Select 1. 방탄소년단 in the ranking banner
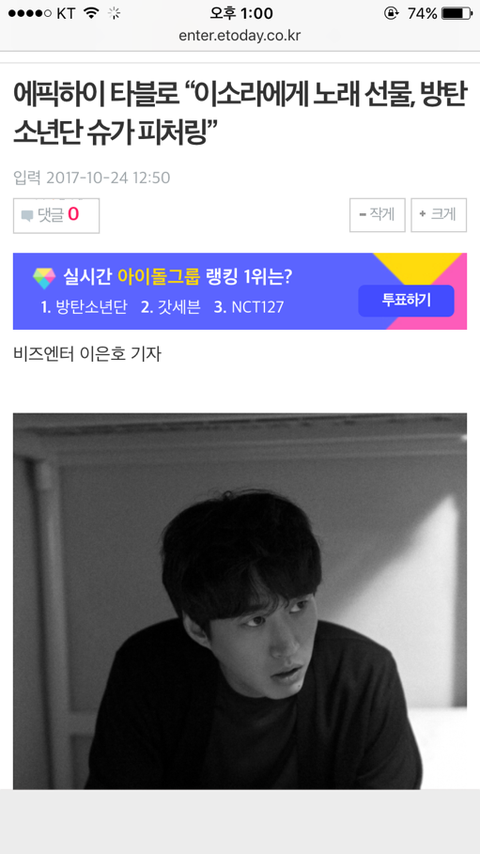Image resolution: width=480 pixels, height=854 pixels. [84, 307]
